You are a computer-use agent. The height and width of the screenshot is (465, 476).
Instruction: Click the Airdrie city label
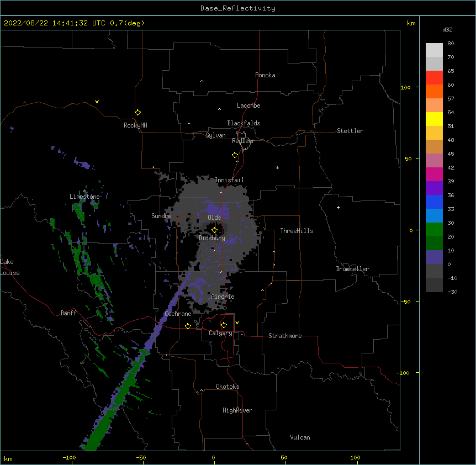[223, 297]
